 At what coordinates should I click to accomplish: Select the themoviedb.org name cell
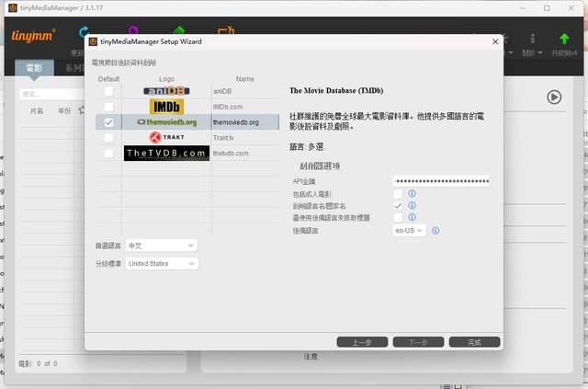pyautogui.click(x=245, y=122)
